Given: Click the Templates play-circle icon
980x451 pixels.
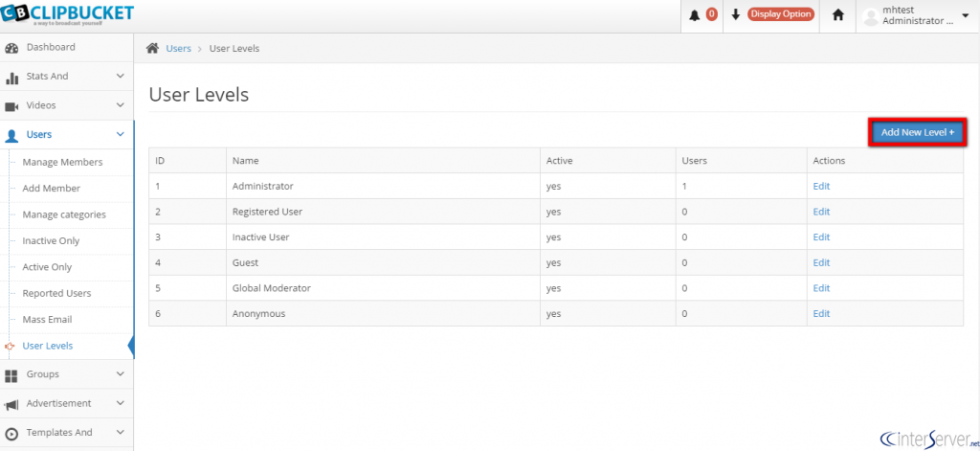Looking at the screenshot, I should coord(11,434).
